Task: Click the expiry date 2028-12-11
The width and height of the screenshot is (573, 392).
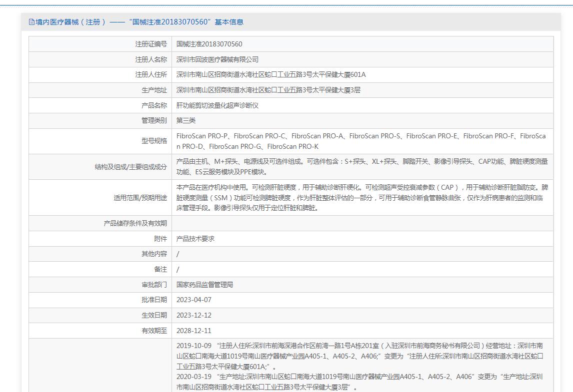Action: tap(194, 331)
